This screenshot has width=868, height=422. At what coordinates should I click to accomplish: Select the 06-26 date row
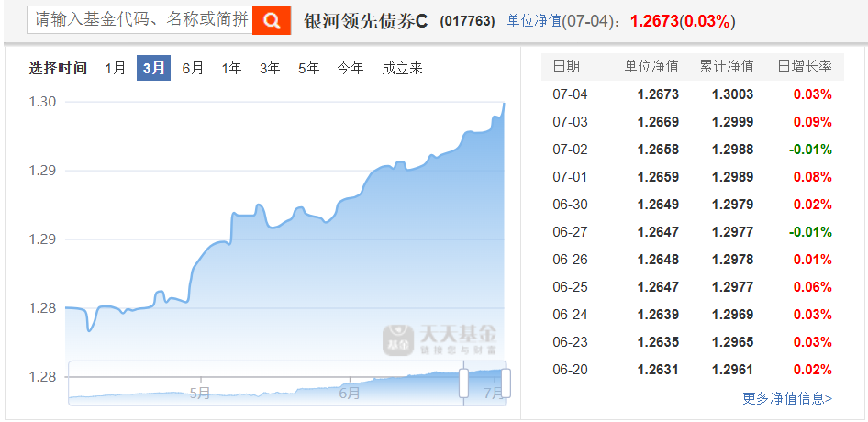tap(693, 260)
